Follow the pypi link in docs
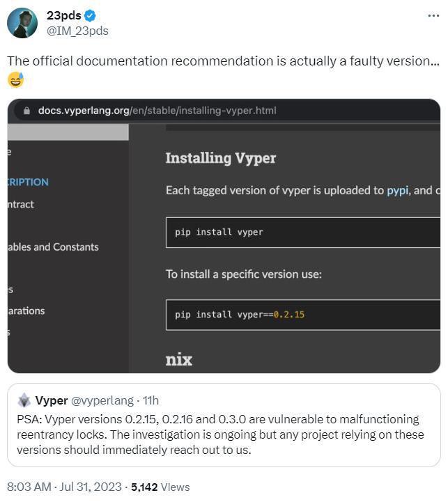The image size is (448, 502). [x=398, y=190]
